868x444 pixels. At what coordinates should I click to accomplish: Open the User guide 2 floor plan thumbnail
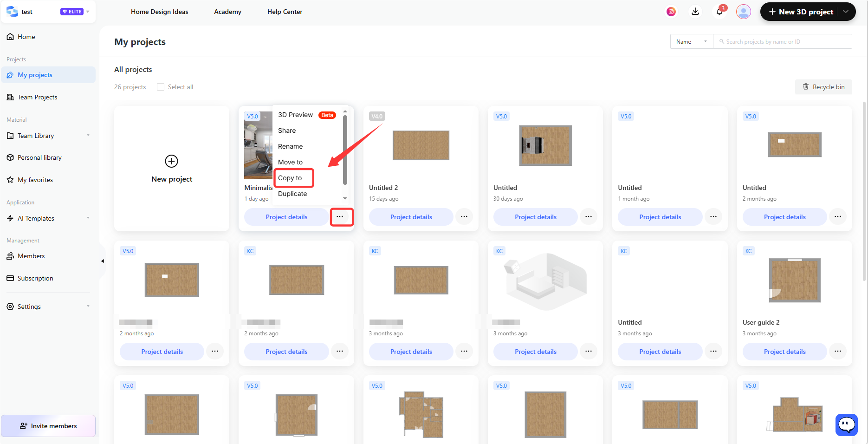point(795,280)
